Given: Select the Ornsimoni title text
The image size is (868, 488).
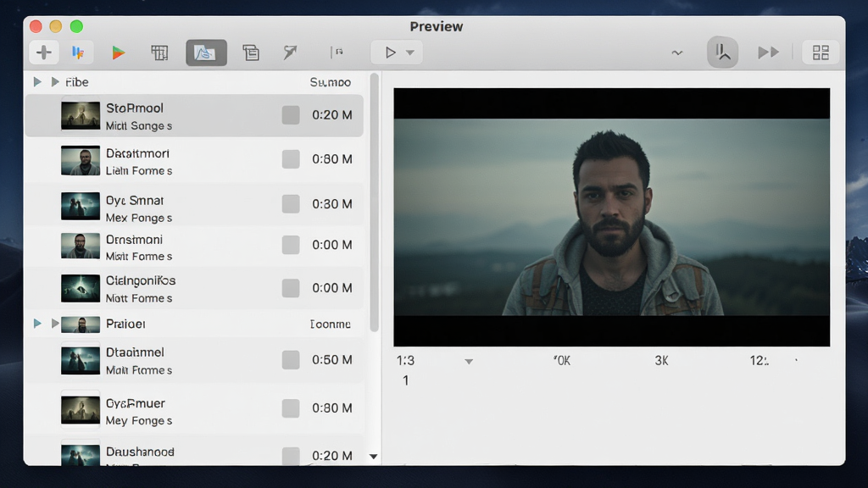Looking at the screenshot, I should (x=134, y=240).
